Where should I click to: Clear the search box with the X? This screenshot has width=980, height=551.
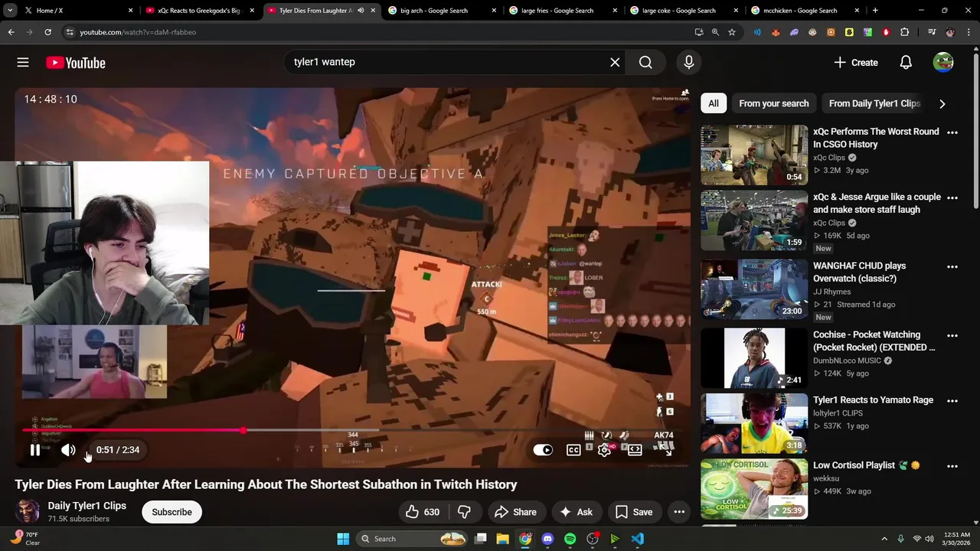tap(615, 62)
